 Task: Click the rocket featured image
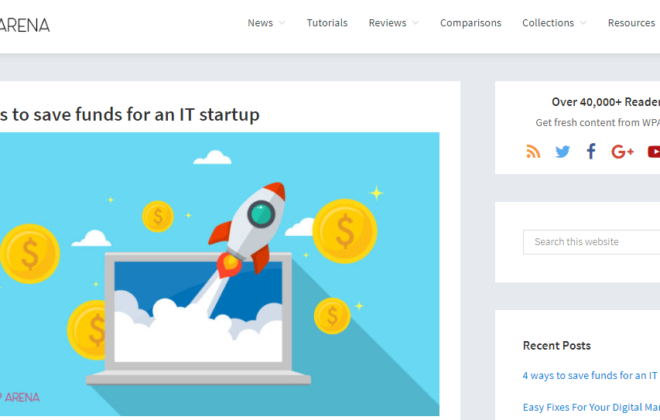pos(219,274)
